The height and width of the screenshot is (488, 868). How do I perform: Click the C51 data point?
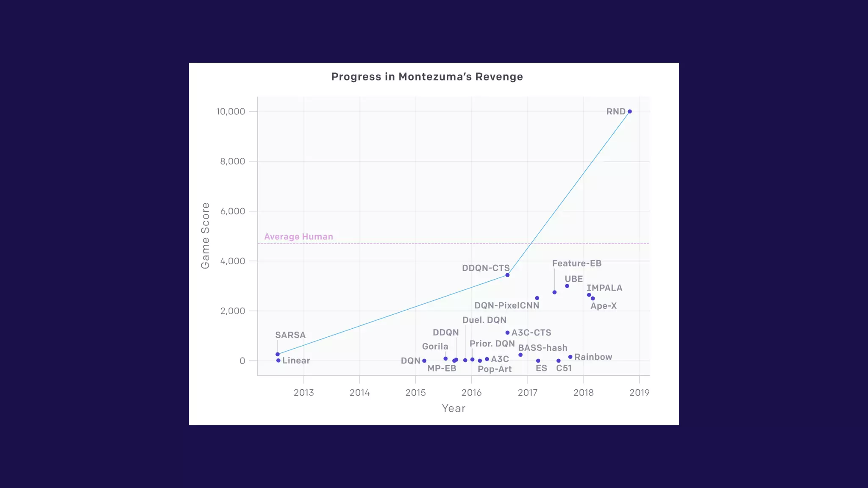tap(559, 361)
